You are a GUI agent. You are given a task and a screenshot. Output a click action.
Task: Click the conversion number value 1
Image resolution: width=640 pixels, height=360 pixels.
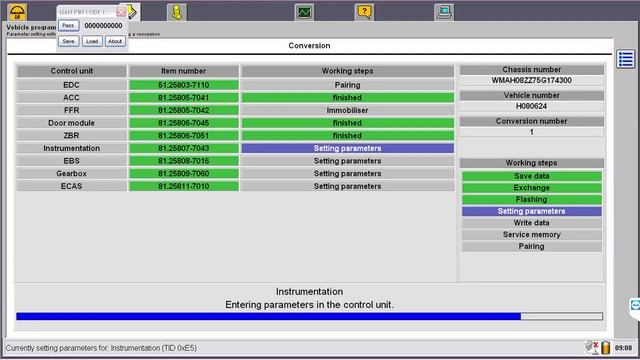tap(531, 132)
